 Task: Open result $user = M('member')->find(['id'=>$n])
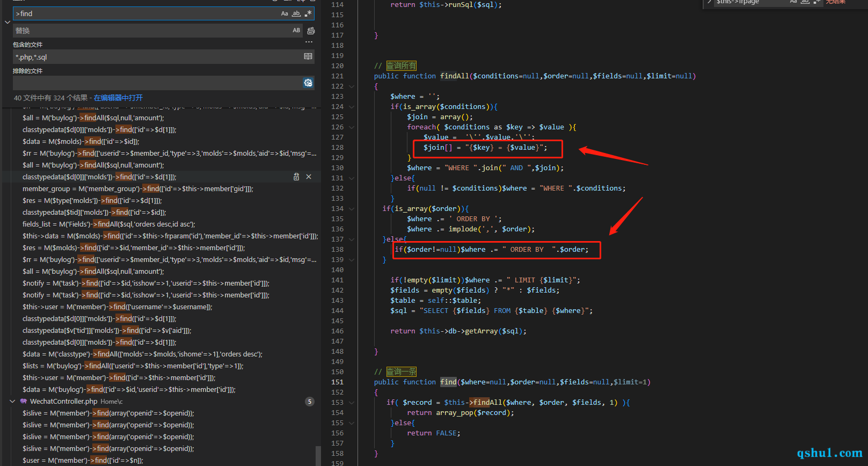[x=83, y=460]
